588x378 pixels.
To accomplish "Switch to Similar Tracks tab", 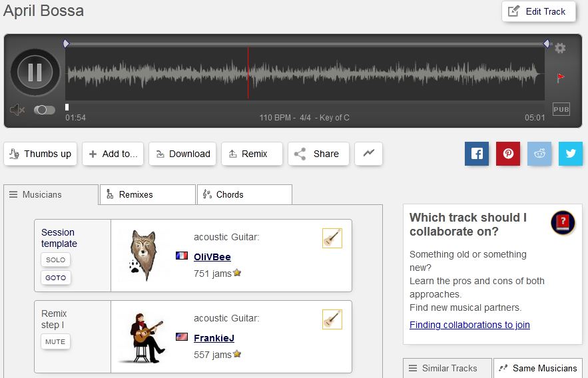I will [447, 368].
